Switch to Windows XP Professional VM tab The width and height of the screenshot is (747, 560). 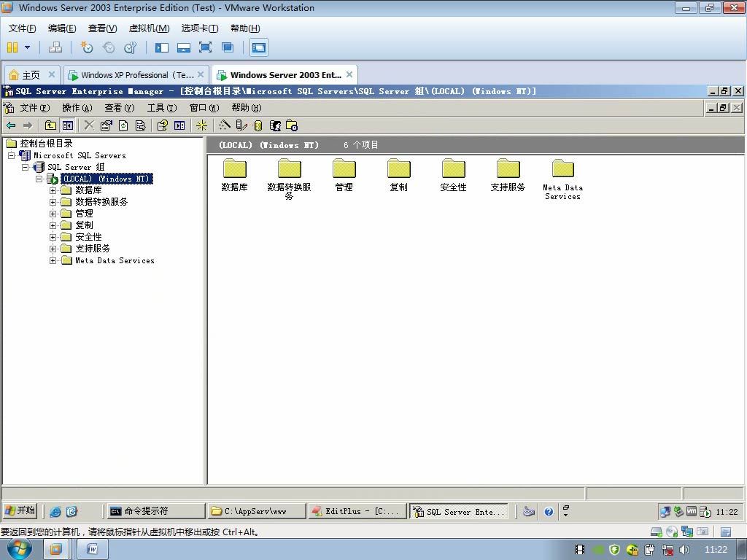point(136,75)
